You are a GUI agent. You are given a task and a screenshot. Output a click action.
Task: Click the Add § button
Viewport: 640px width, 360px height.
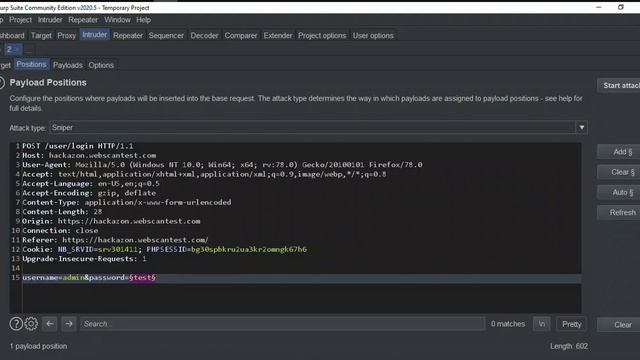[619, 152]
